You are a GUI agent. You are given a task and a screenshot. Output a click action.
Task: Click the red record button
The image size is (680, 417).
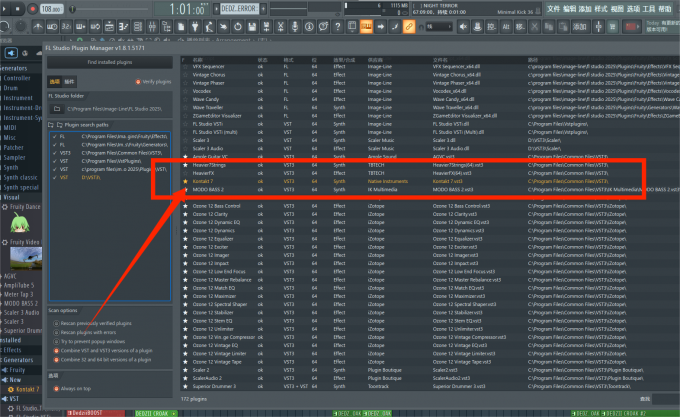pos(33,9)
